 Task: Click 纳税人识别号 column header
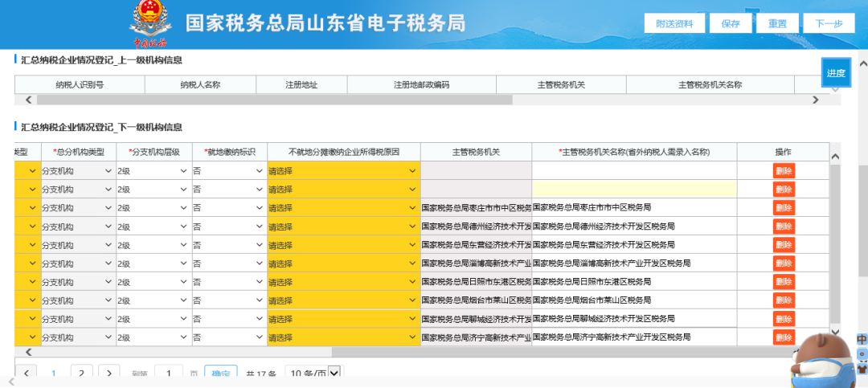coord(80,84)
